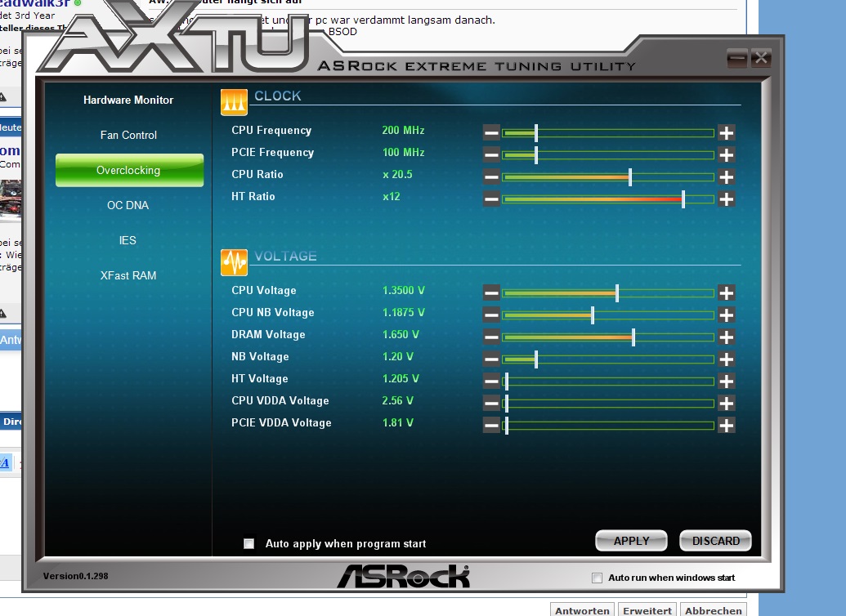The width and height of the screenshot is (846, 616).
Task: Select the Overclocking tab
Action: 129,171
